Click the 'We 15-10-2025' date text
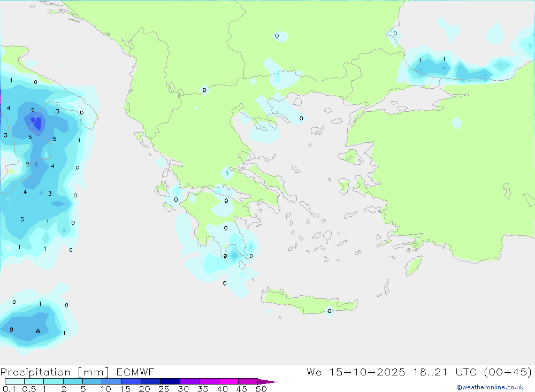Viewport: 535px width, 392px height. 356,372
